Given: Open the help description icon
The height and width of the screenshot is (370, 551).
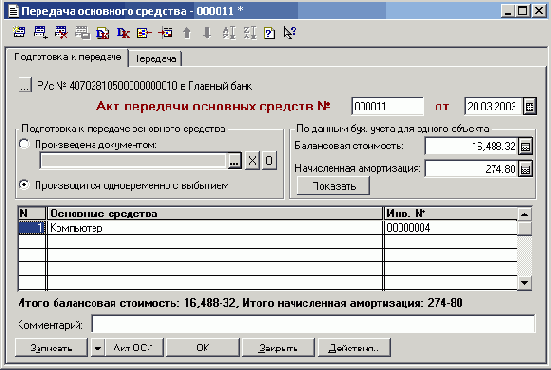Looking at the screenshot, I should 270,33.
